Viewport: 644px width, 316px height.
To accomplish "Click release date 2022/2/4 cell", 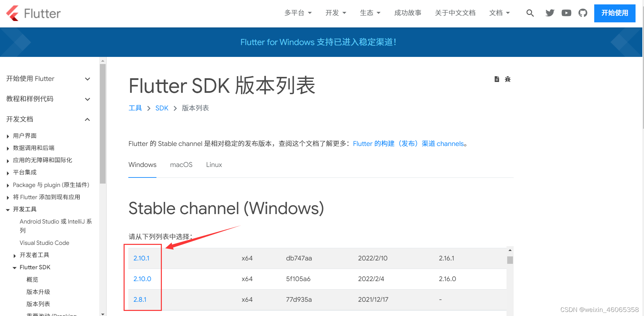I will (x=371, y=279).
